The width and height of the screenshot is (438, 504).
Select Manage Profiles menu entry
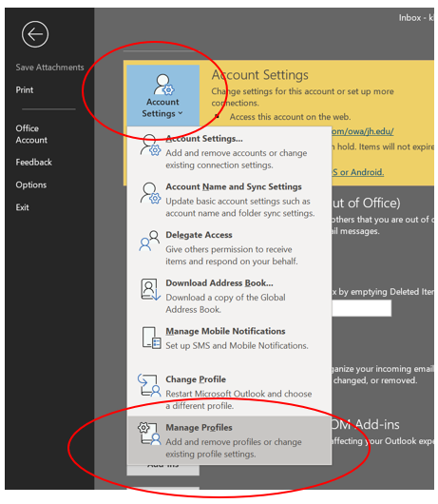click(229, 440)
